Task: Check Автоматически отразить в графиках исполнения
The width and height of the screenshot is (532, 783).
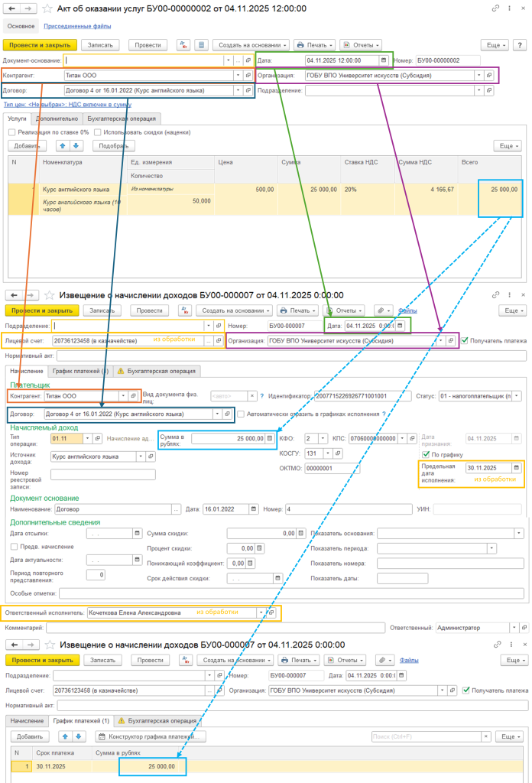Action: point(241,414)
